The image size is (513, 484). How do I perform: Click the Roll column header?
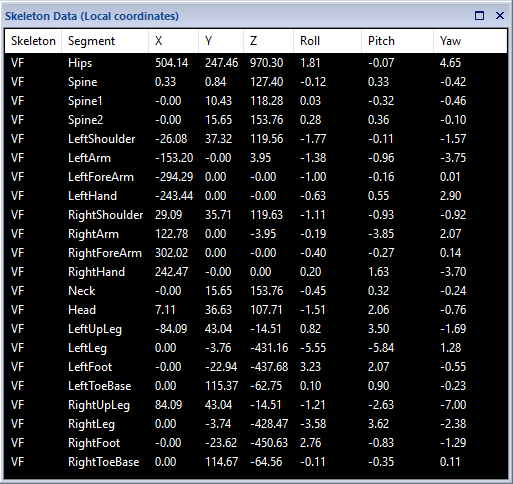coord(327,41)
